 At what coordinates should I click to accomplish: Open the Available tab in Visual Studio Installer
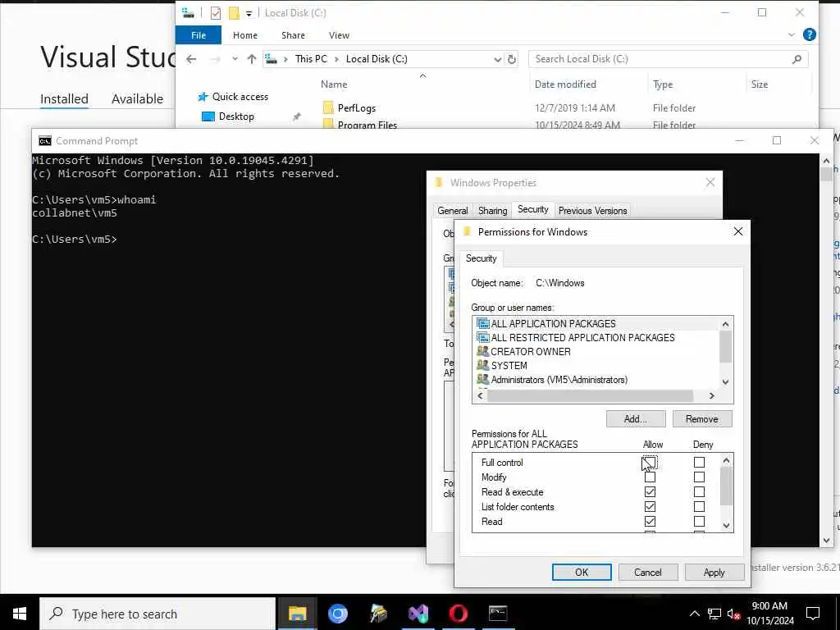coord(137,99)
